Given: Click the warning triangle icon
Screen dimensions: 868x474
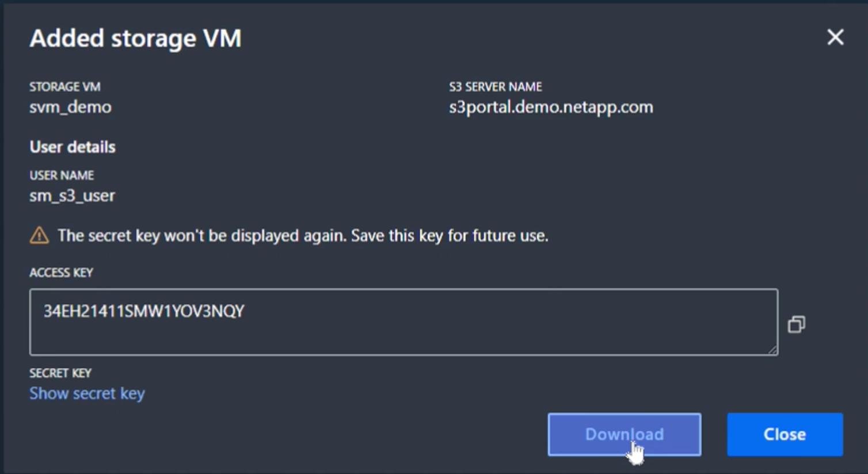Looking at the screenshot, I should click(39, 235).
